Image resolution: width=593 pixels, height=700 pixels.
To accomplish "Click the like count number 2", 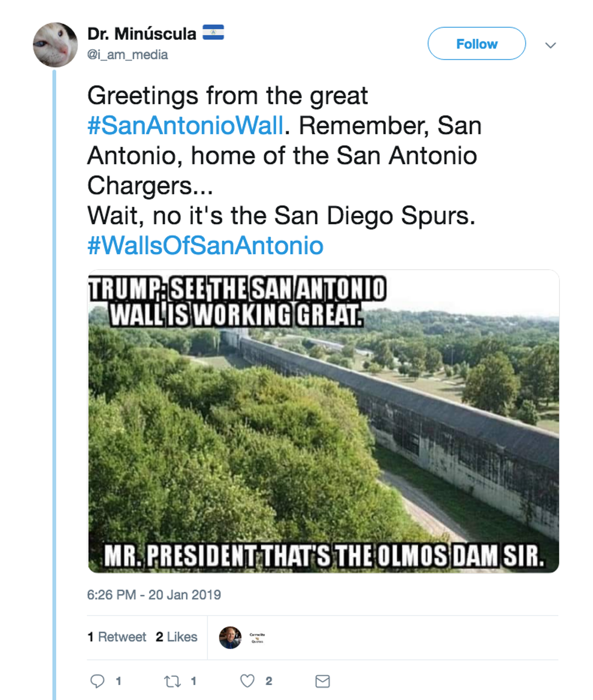I will (x=268, y=681).
